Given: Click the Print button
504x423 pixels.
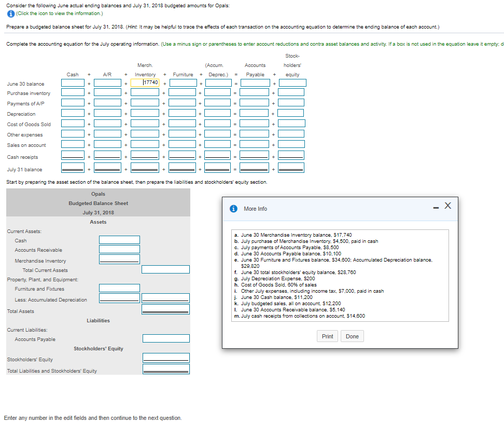Looking at the screenshot, I should click(x=327, y=336).
